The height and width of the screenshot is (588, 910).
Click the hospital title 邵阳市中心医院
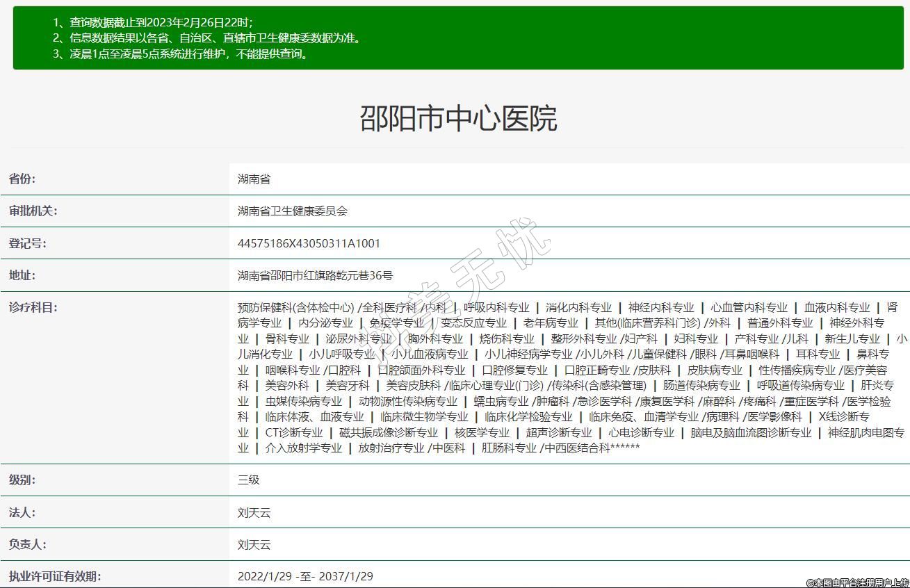click(x=458, y=119)
